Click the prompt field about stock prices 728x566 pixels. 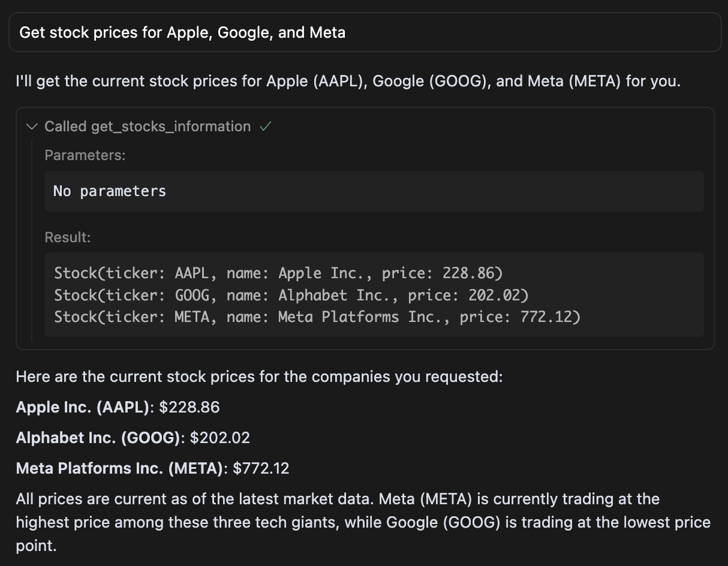(365, 32)
